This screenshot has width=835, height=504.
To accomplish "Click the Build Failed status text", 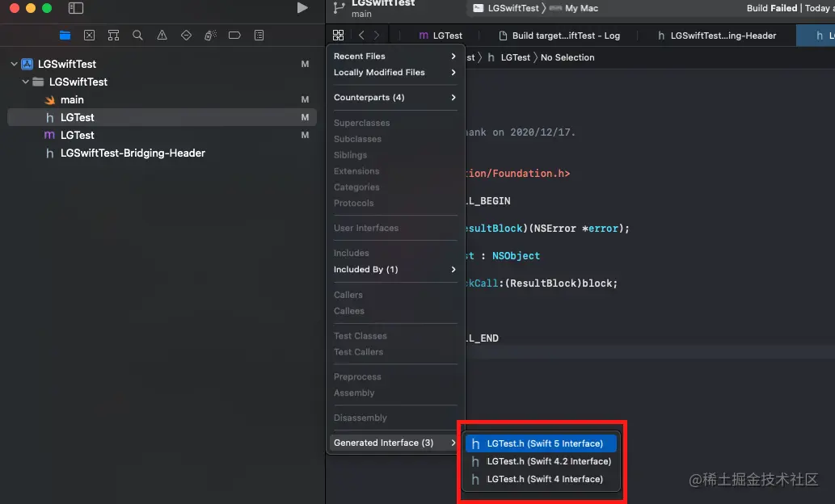I will tap(772, 8).
